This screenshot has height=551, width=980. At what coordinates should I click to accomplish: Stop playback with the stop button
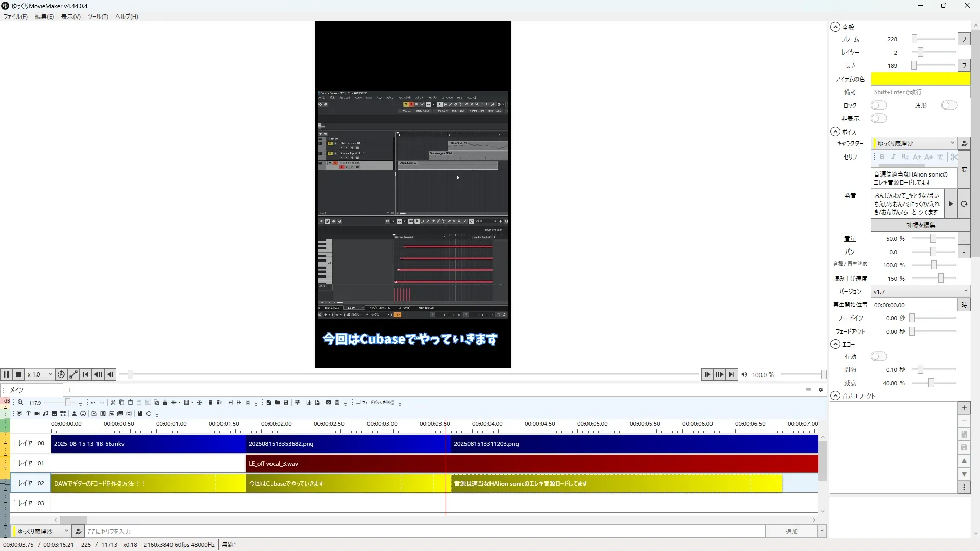(x=18, y=374)
